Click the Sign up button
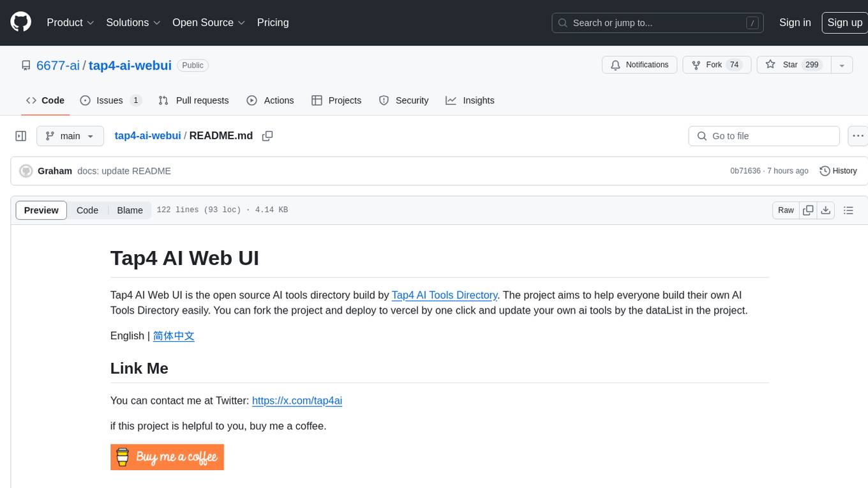Screen dimensions: 868x488 844,22
